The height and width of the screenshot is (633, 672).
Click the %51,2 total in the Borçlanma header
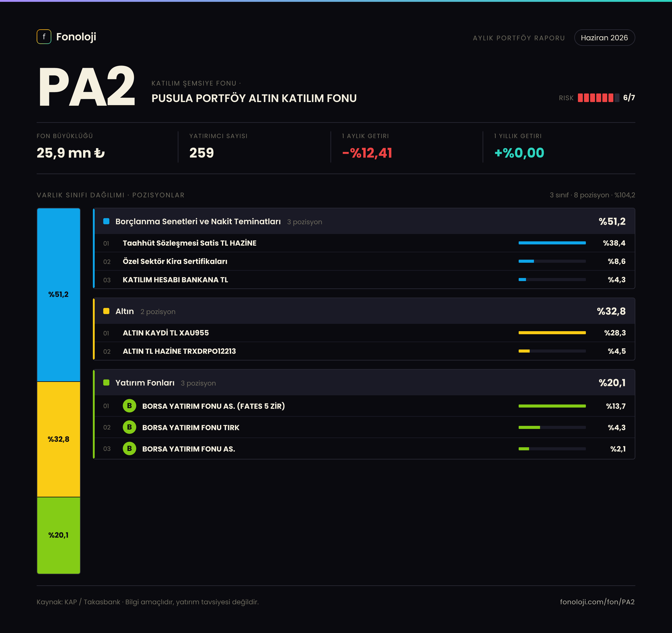tap(612, 221)
